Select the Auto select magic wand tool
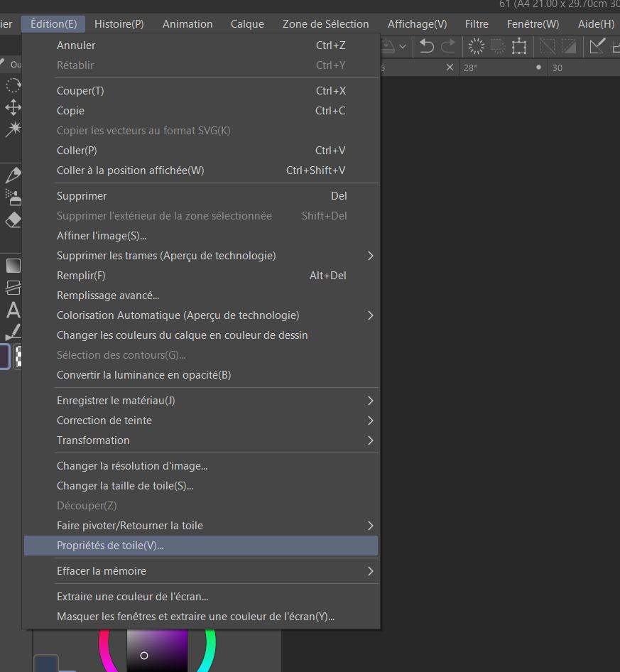 [x=13, y=129]
